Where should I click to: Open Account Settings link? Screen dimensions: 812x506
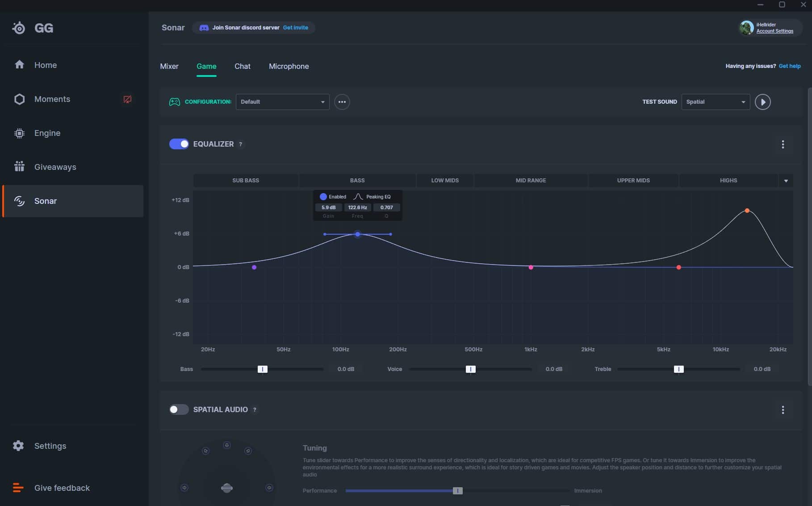coord(775,31)
